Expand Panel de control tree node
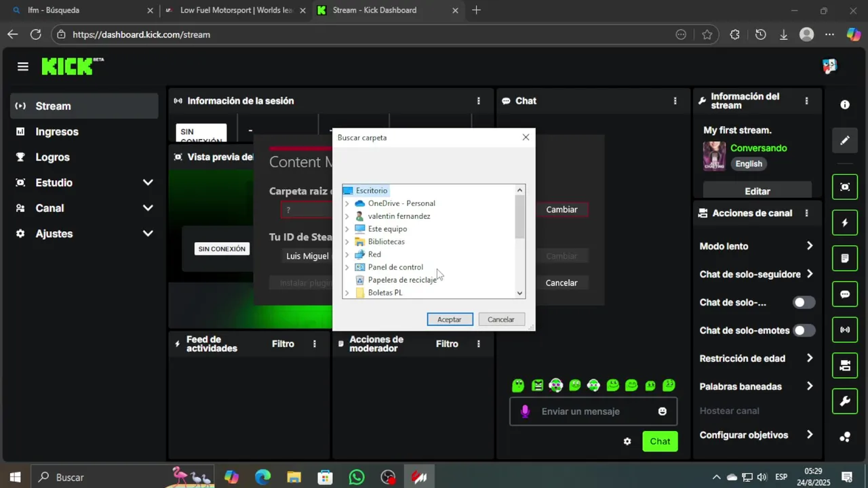The height and width of the screenshot is (488, 868). pyautogui.click(x=347, y=267)
